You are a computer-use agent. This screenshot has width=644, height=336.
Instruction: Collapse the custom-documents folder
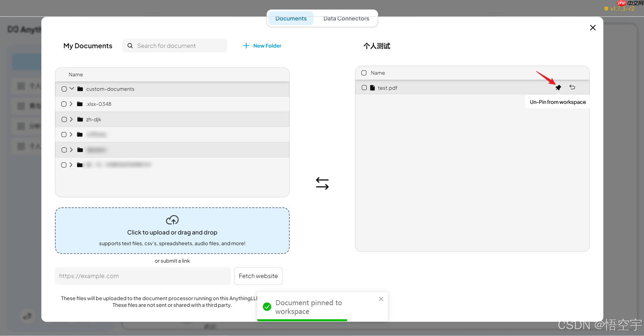pos(72,89)
